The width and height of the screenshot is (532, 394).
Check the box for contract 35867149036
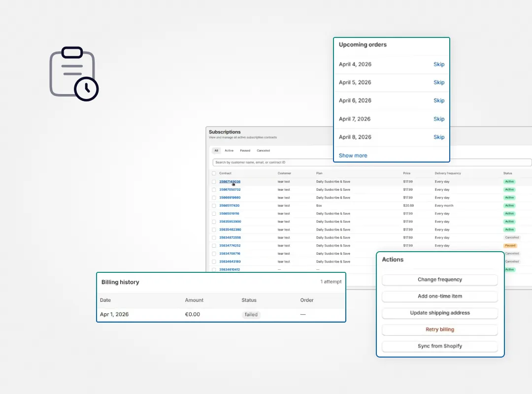214,182
